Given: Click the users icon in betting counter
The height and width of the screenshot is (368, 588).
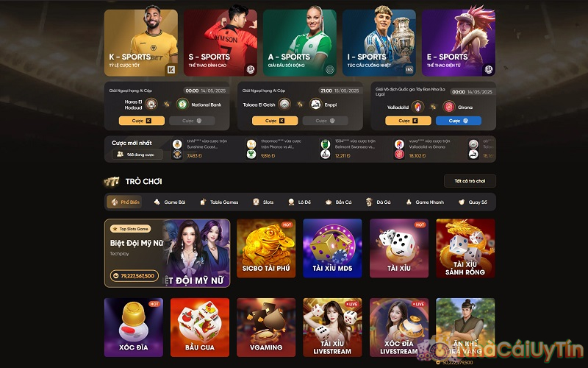Looking at the screenshot, I should 120,155.
